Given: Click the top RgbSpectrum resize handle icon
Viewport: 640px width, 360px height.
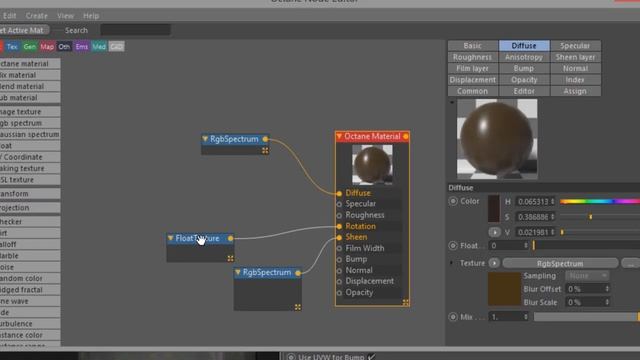Looking at the screenshot, I should [x=265, y=151].
